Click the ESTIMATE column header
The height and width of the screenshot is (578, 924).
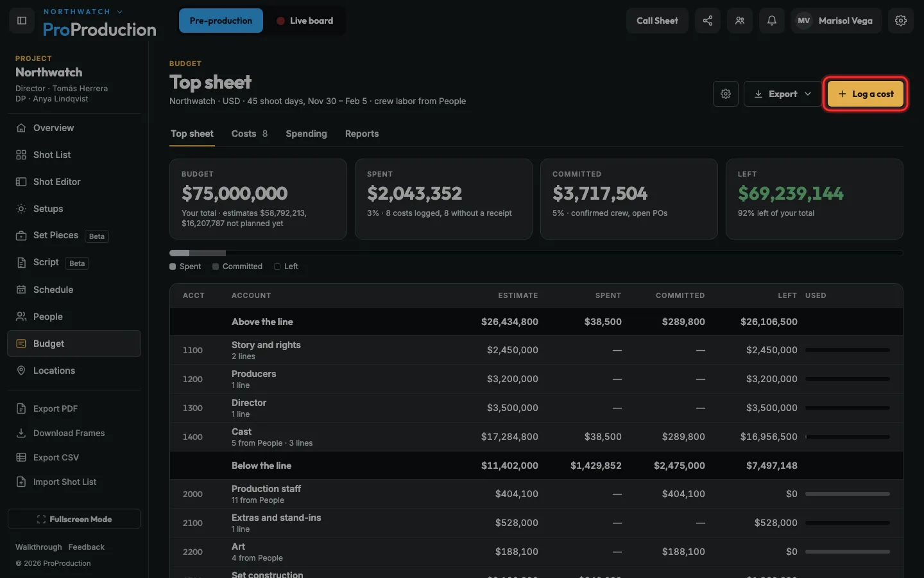(x=518, y=295)
